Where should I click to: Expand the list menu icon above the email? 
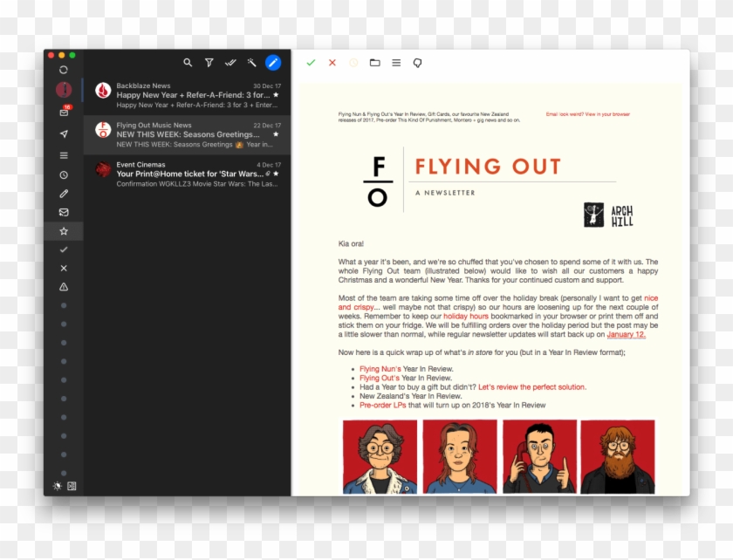(395, 63)
